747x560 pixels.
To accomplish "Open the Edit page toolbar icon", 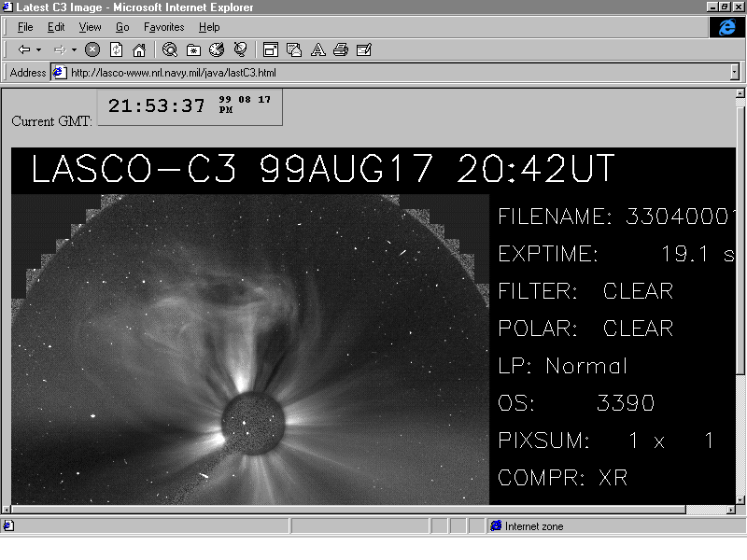I will [x=364, y=49].
